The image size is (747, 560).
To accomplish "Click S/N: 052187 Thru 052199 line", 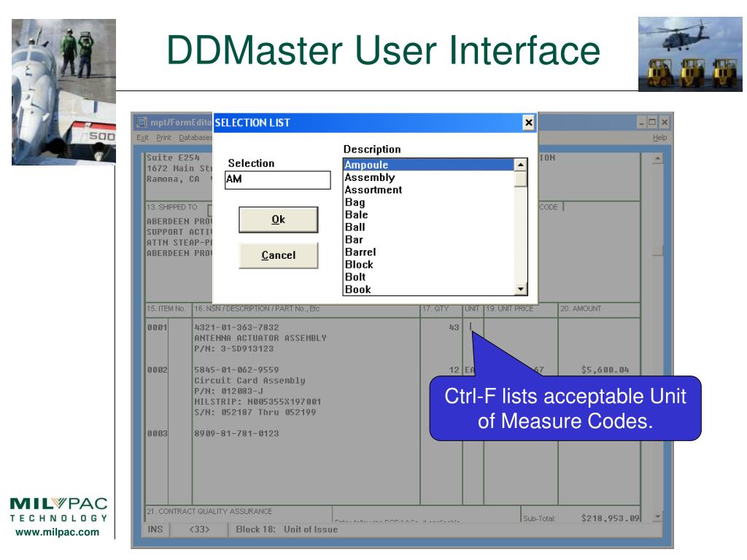I will point(255,413).
